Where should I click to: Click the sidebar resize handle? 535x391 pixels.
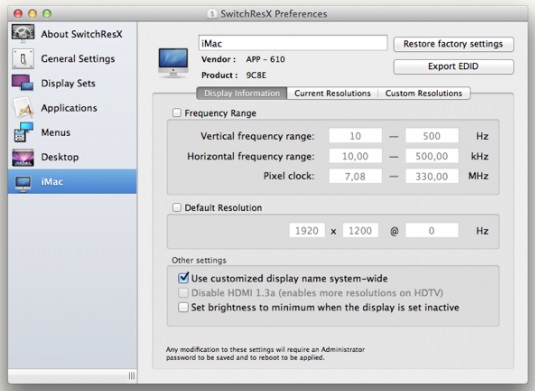(x=132, y=376)
